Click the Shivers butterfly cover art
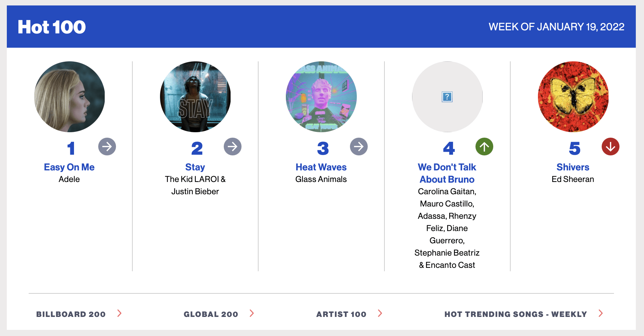This screenshot has width=644, height=336. coord(573,97)
